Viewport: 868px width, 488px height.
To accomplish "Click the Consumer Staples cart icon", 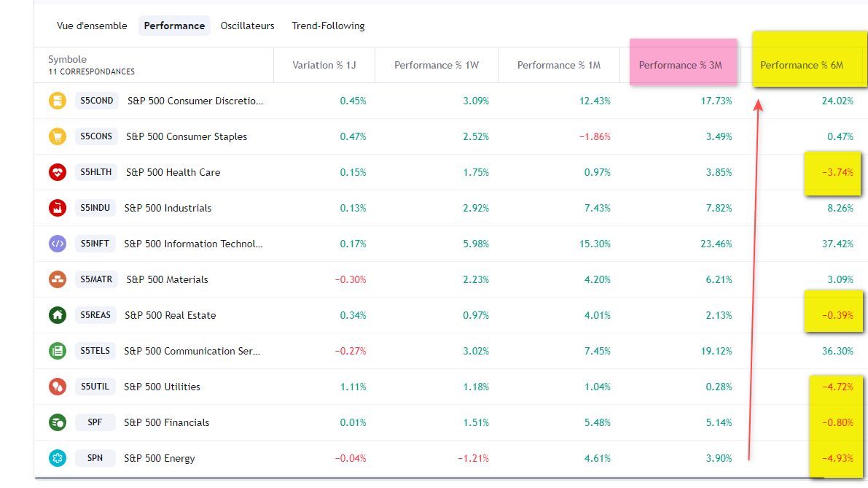I will pyautogui.click(x=58, y=136).
